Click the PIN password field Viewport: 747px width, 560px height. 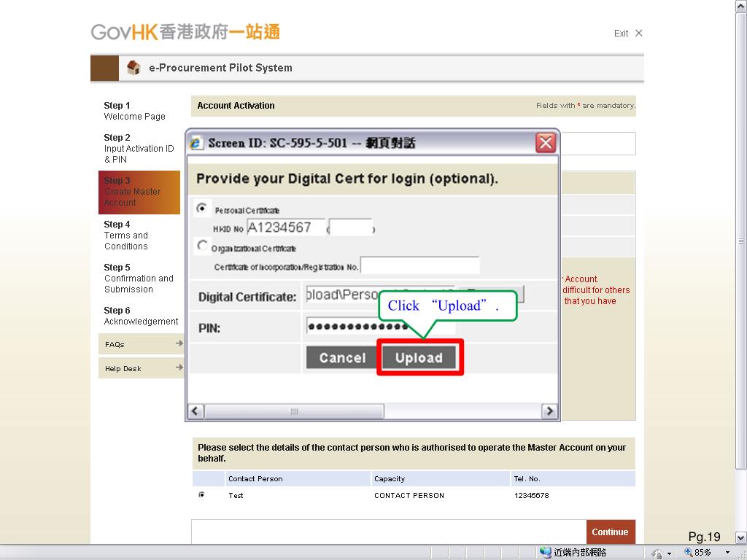[x=379, y=326]
